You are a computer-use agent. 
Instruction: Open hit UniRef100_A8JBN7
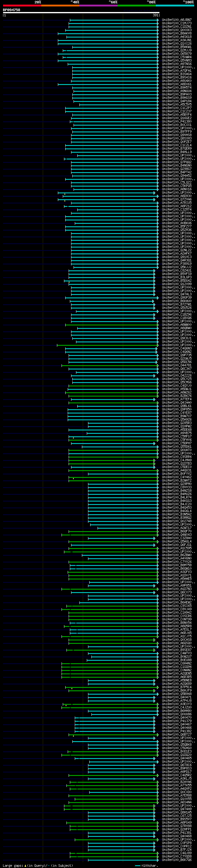pos(177,20)
